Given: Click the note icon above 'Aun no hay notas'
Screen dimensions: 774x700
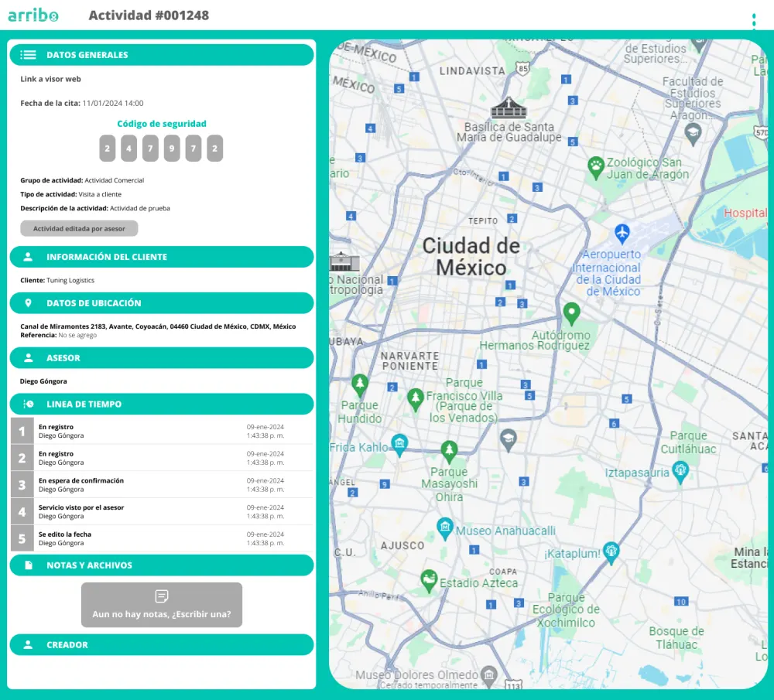Looking at the screenshot, I should click(x=162, y=596).
